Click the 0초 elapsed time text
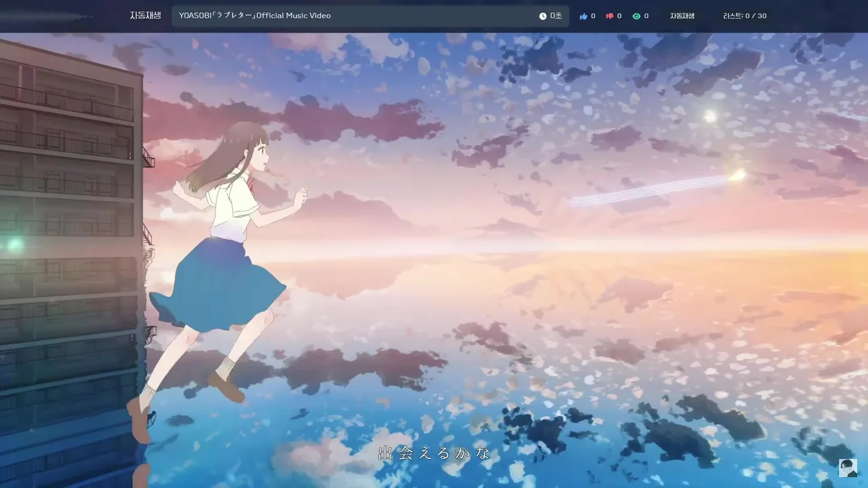This screenshot has width=868, height=488. point(556,16)
